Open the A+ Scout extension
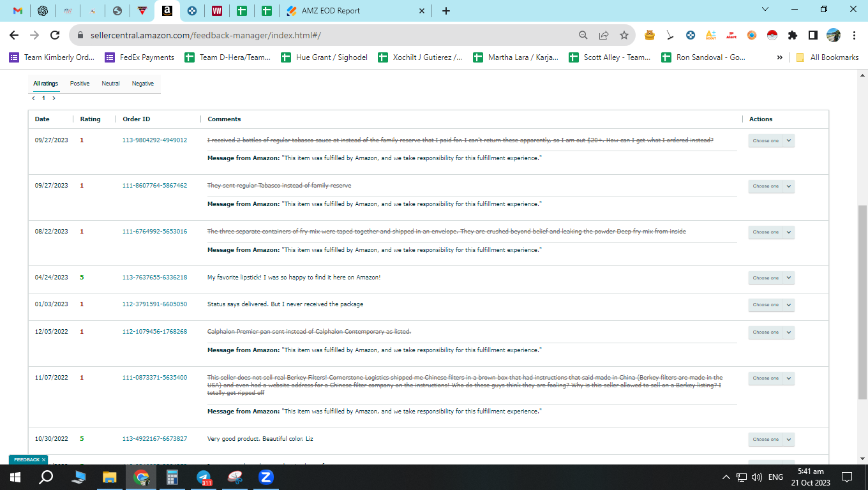 coord(711,35)
